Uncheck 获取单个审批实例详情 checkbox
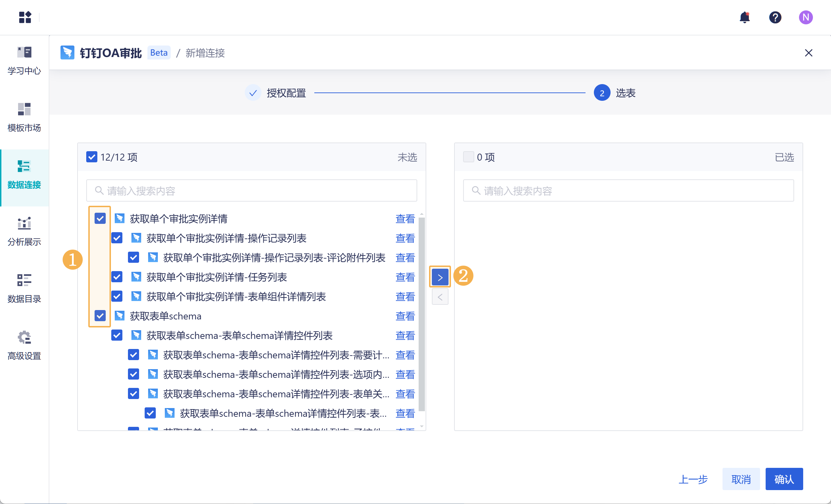Screen dimensions: 831x504 click(x=100, y=219)
